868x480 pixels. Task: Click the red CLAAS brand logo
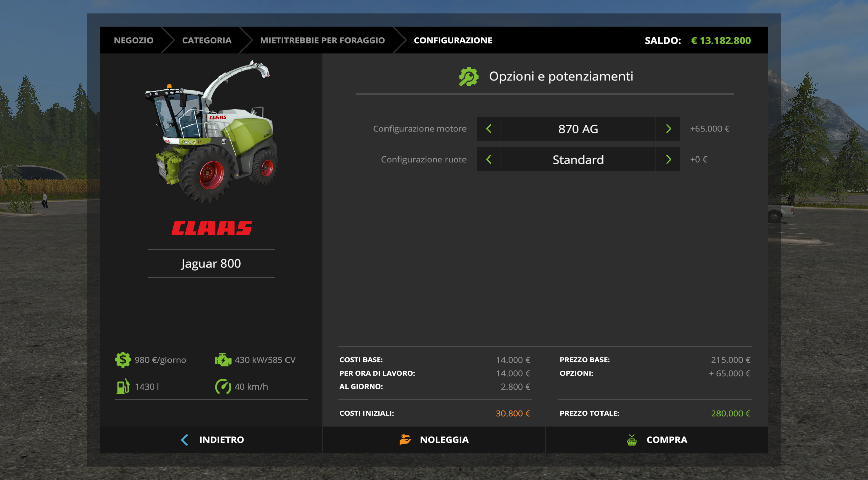tap(212, 228)
